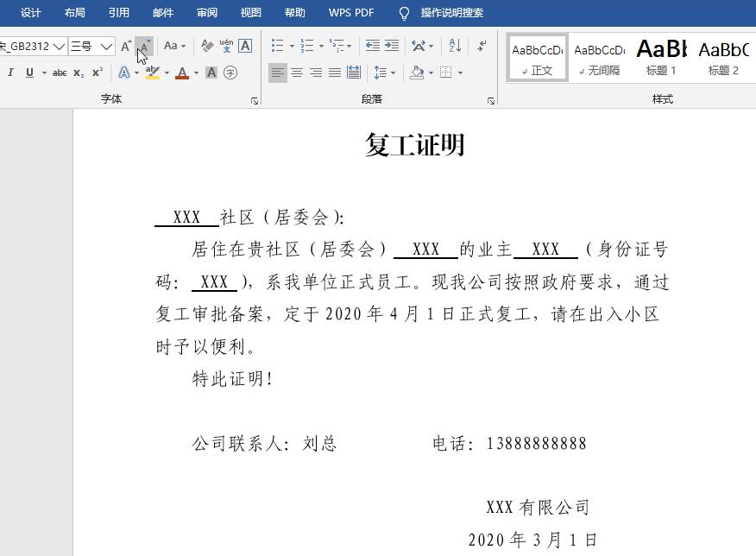Click the date 2020年3月1日
Viewport: 756px width, 556px height.
pyautogui.click(x=532, y=540)
